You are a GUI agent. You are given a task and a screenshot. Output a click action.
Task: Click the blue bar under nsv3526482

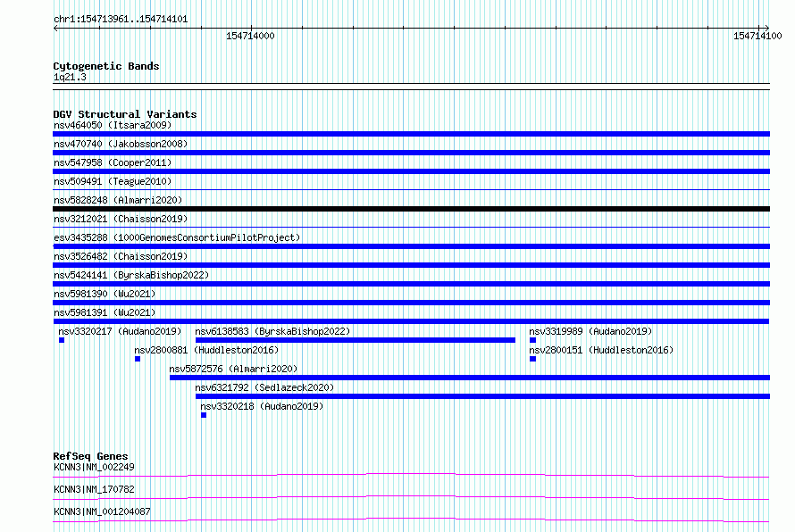[x=411, y=265]
